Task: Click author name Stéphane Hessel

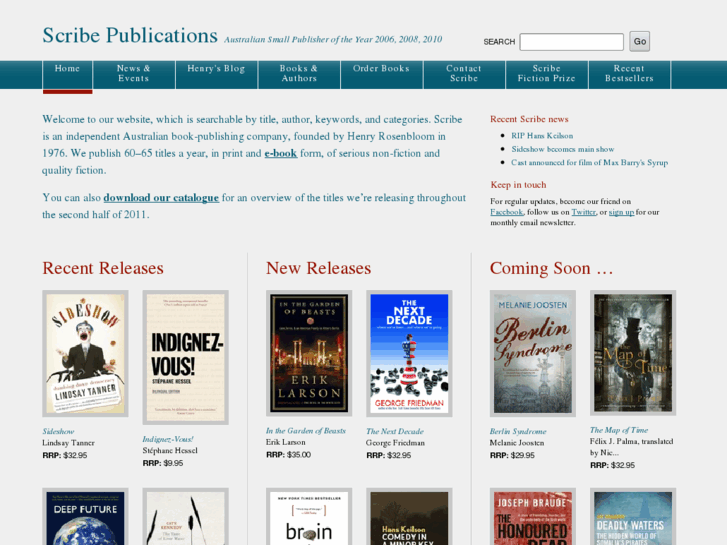Action: (170, 451)
